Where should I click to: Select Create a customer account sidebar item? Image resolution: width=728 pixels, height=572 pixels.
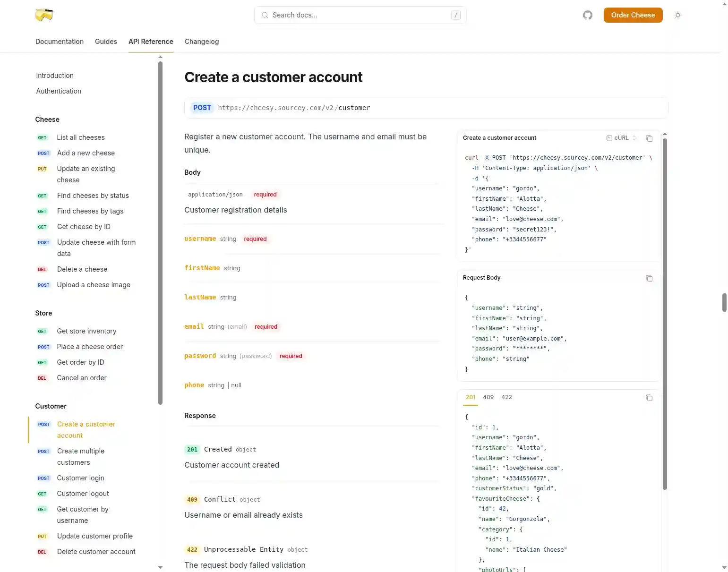click(x=86, y=430)
